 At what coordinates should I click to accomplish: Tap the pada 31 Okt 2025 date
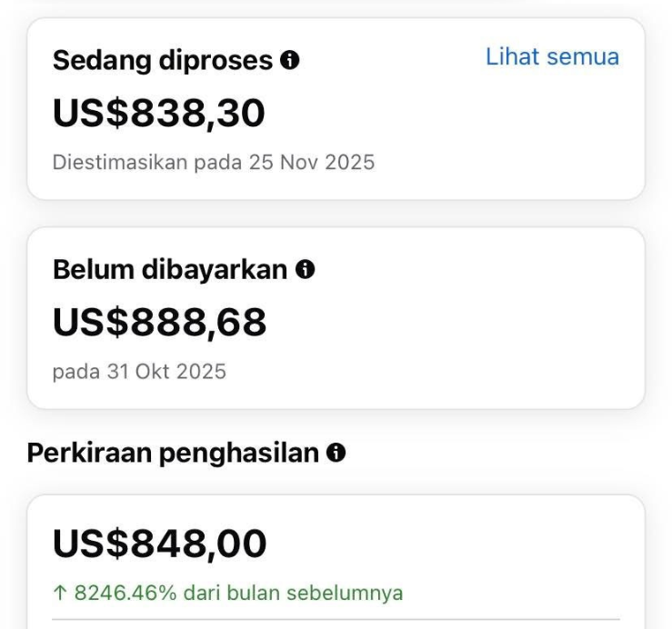tap(139, 372)
